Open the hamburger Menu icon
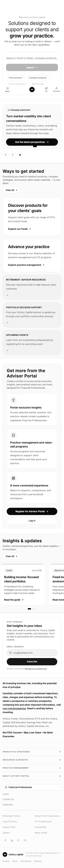The image size is (64, 868). (7, 89)
